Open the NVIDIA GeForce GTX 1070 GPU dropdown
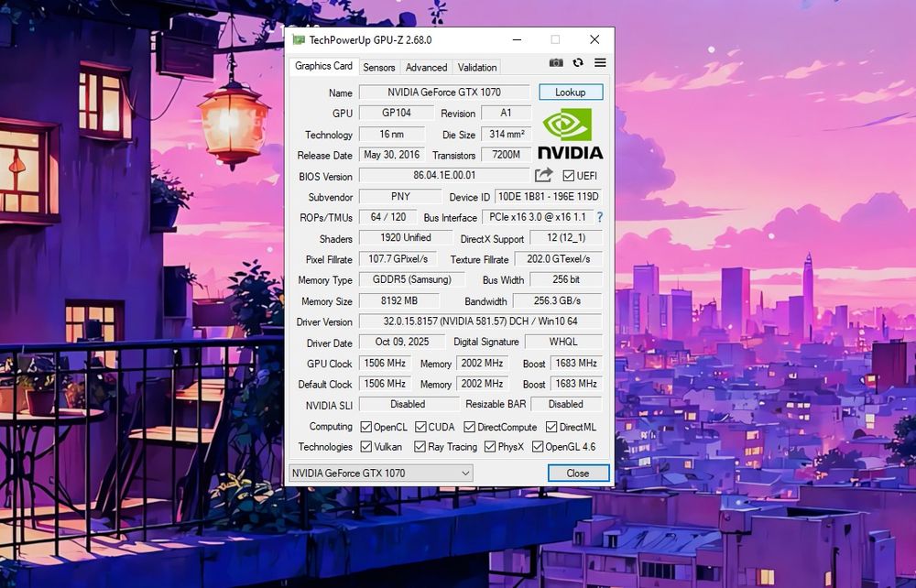This screenshot has height=588, width=916. (x=381, y=473)
